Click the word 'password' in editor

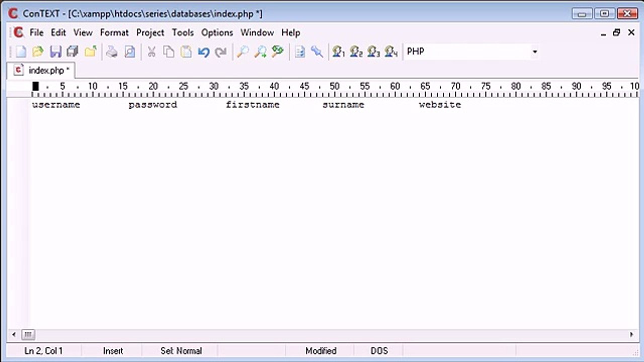[153, 105]
